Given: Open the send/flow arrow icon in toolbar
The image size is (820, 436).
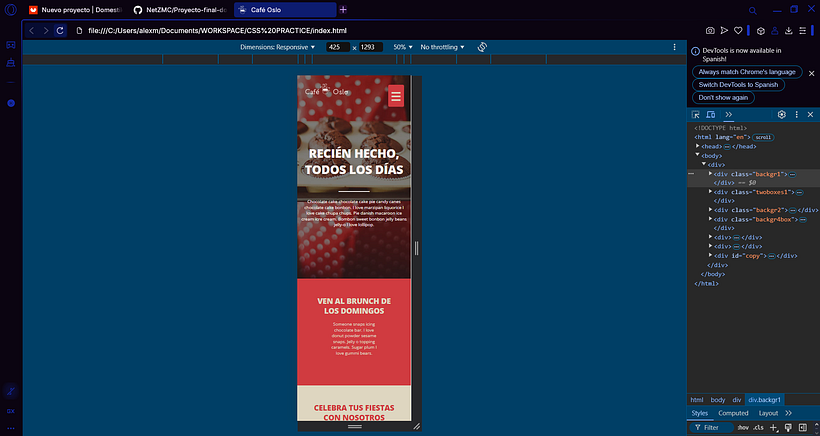Looking at the screenshot, I should click(x=724, y=31).
